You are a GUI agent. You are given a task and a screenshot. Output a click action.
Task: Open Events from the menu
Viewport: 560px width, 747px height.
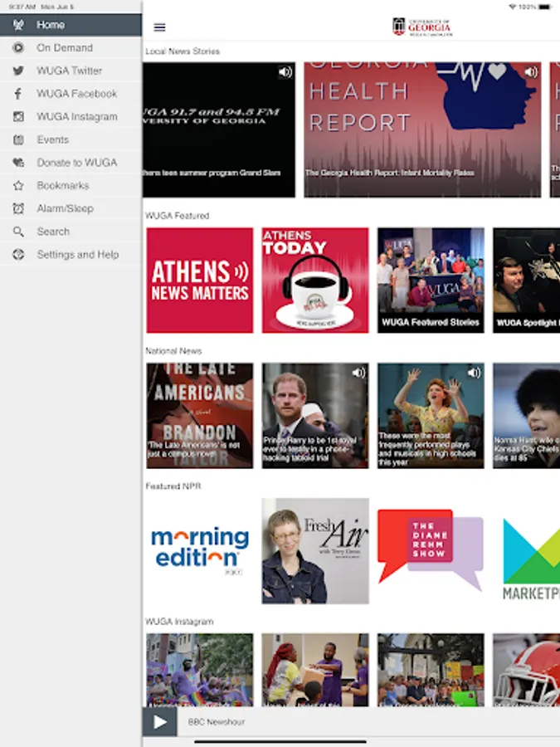(x=71, y=139)
